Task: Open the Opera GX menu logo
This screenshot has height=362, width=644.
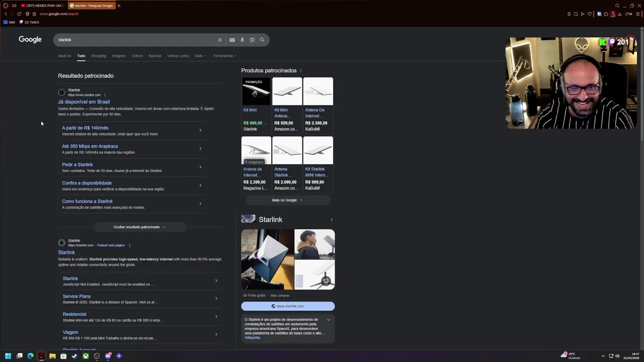Action: click(x=6, y=6)
